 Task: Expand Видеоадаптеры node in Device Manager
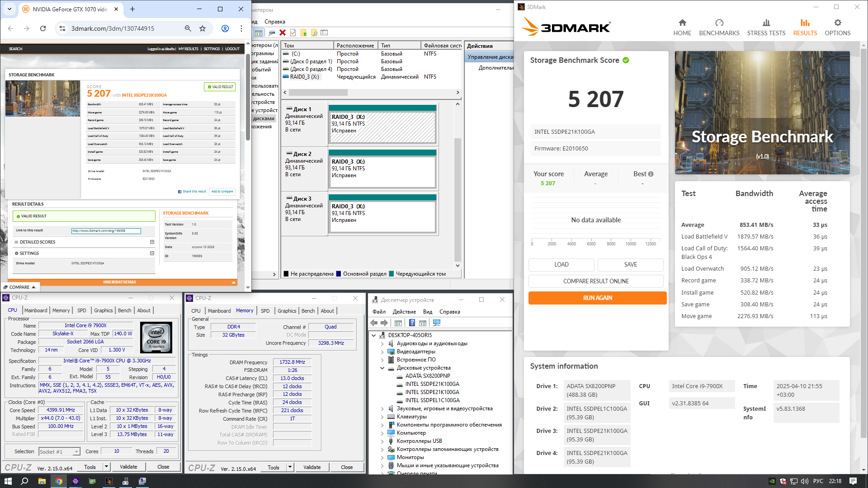[382, 352]
